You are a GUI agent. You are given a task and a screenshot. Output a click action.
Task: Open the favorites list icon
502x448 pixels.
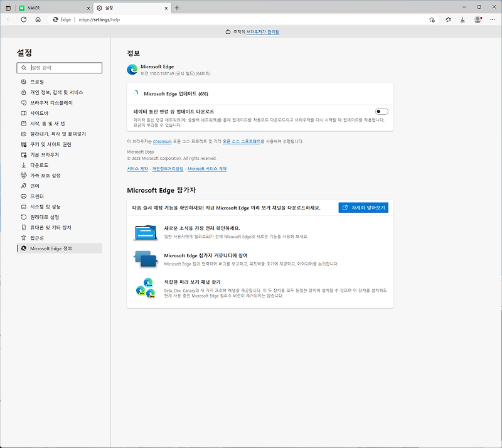[448, 19]
